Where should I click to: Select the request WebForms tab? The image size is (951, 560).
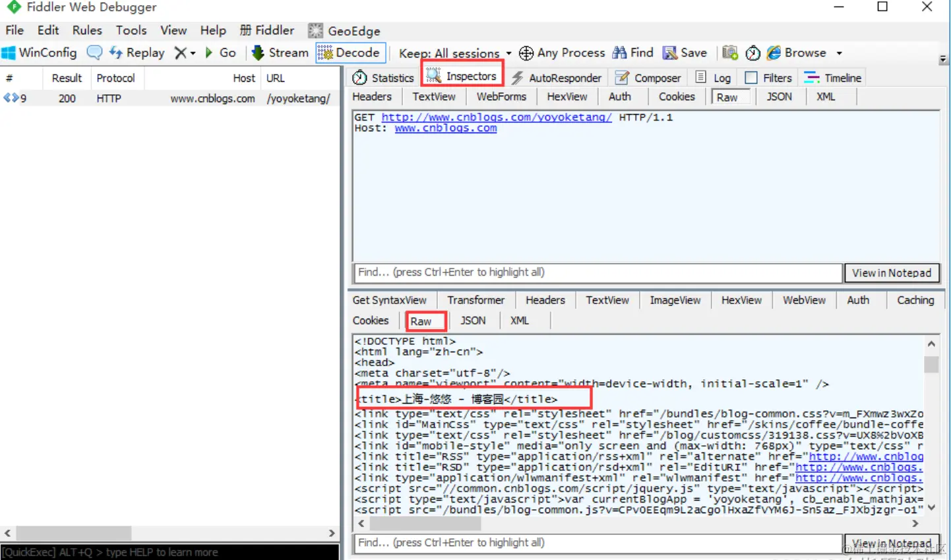click(x=501, y=97)
